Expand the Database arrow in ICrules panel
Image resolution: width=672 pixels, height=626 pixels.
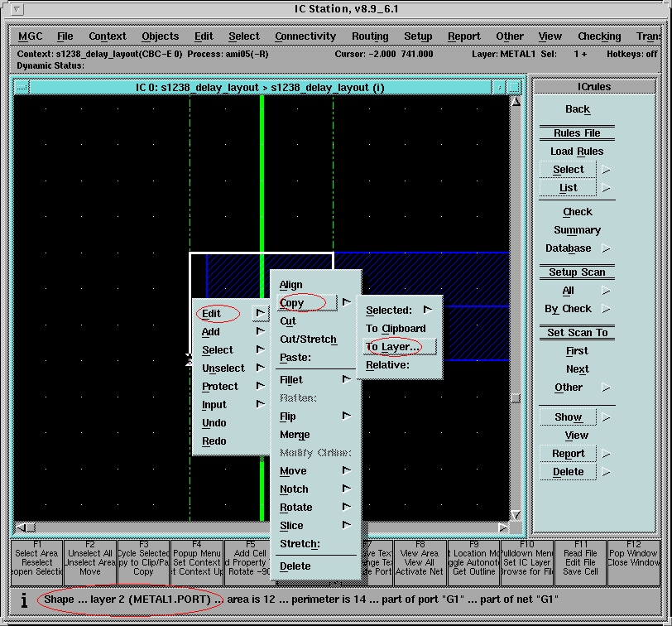(606, 248)
